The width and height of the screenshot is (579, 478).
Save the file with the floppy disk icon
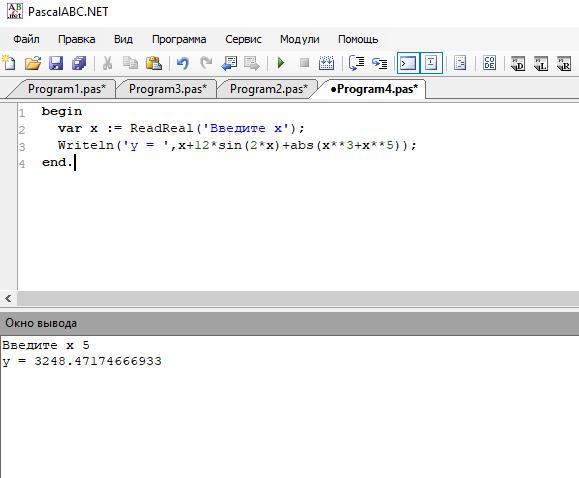click(x=56, y=63)
